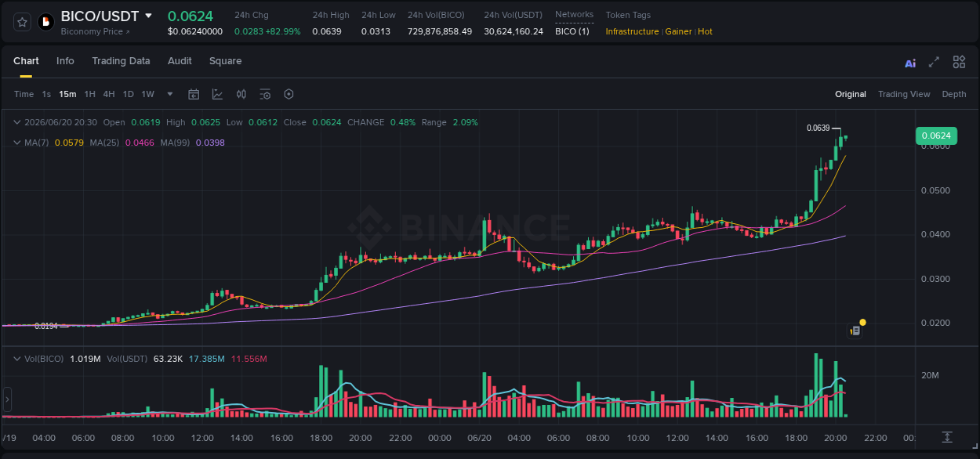Click the 24h Low value 0.0313
Screen dimensions: 980x459
[376, 31]
